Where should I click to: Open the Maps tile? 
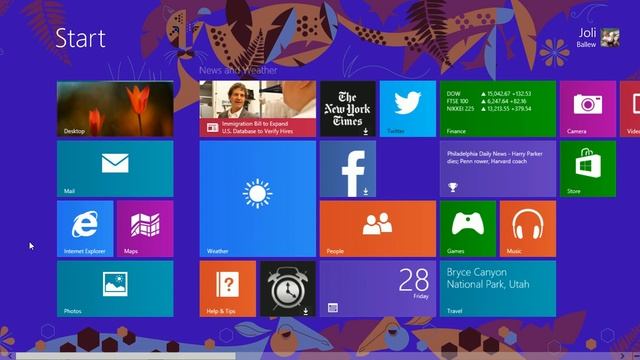pos(145,229)
